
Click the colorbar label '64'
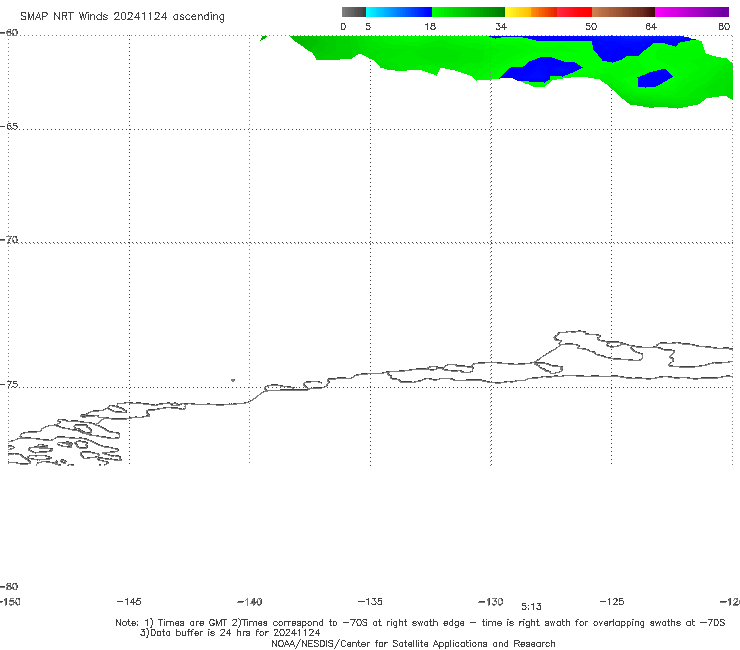pos(651,26)
